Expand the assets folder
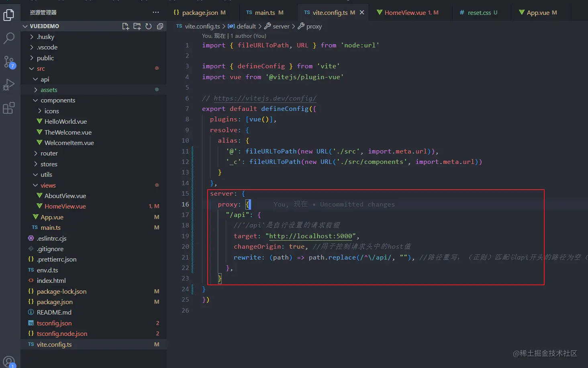Screen dimensions: 588x368 [36, 90]
